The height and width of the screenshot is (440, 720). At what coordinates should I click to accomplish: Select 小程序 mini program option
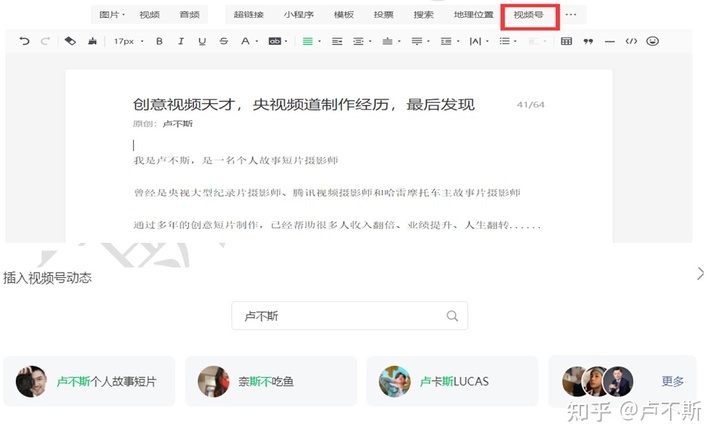(298, 15)
